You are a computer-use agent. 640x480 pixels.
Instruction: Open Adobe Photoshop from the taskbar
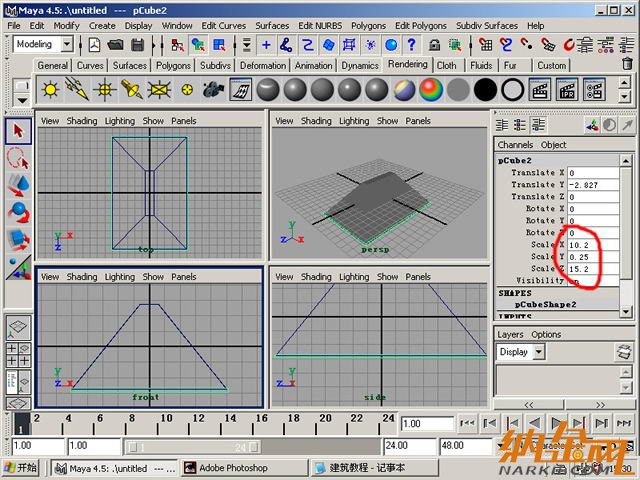pos(233,467)
